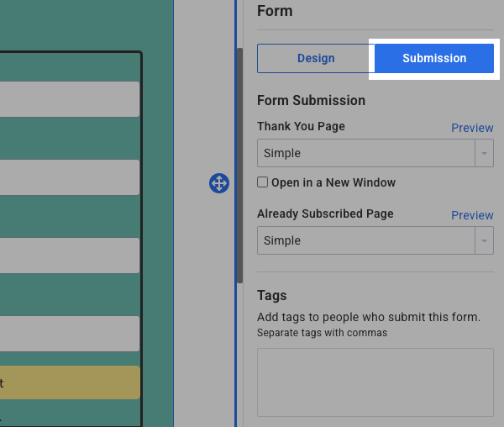Click inside the Tags text area
This screenshot has height=427, width=504.
pyautogui.click(x=375, y=382)
